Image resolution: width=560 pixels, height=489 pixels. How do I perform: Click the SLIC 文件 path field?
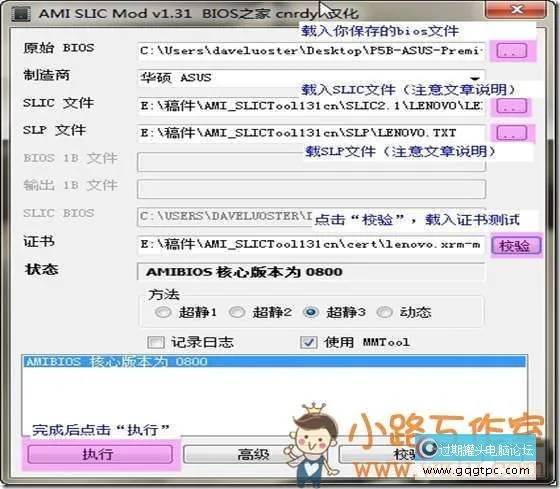tap(311, 106)
